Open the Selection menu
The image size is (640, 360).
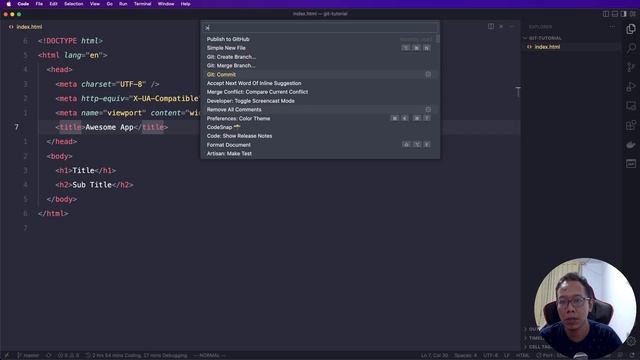tap(73, 4)
